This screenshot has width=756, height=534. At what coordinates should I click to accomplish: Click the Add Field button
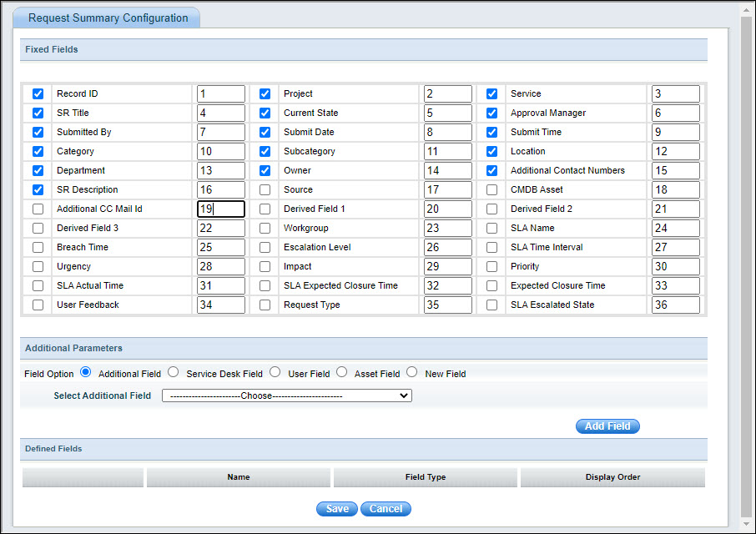[x=607, y=426]
